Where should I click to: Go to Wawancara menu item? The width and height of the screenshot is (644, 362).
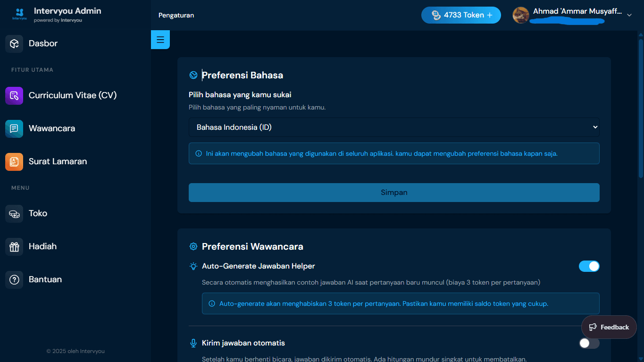[x=52, y=128]
